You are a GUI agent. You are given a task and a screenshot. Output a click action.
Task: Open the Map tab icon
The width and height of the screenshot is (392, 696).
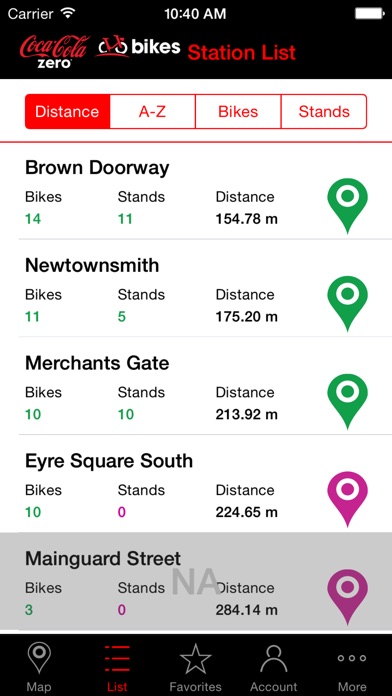coord(39,659)
